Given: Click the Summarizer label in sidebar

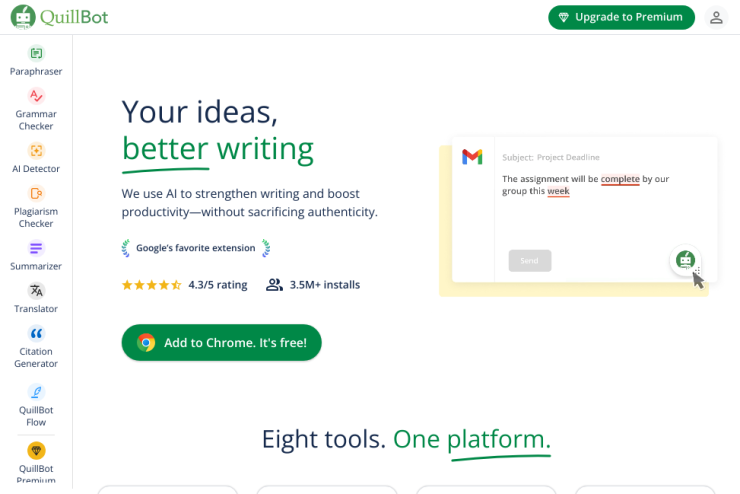Looking at the screenshot, I should 36,266.
